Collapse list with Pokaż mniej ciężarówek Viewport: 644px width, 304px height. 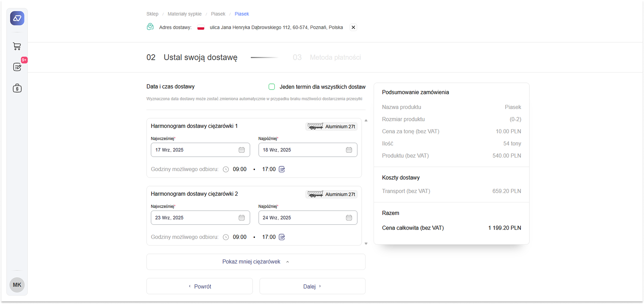[x=256, y=262]
